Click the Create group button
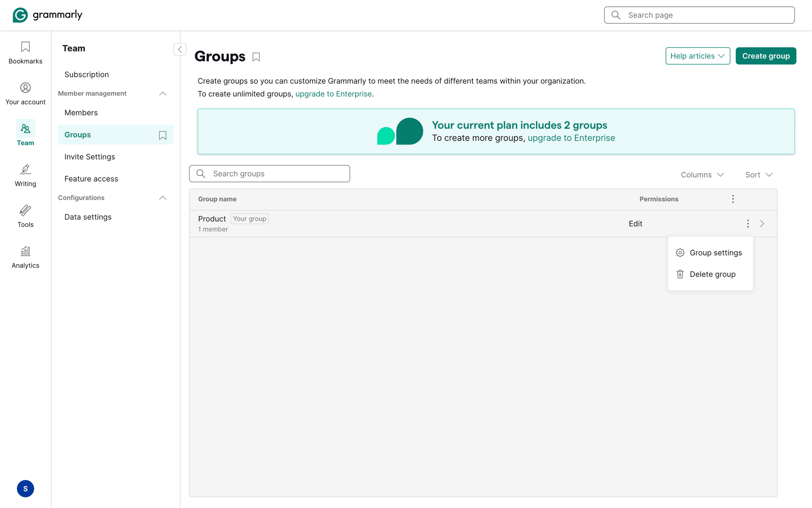The image size is (812, 508). (x=766, y=56)
